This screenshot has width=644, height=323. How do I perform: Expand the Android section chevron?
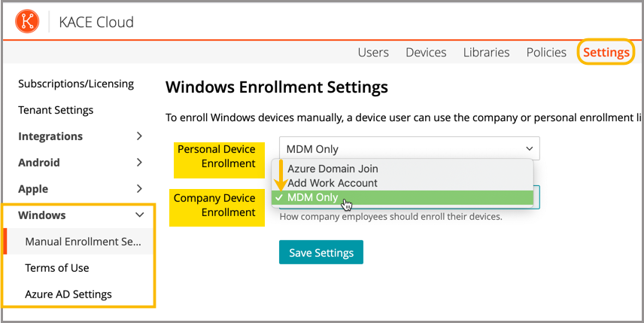click(139, 163)
